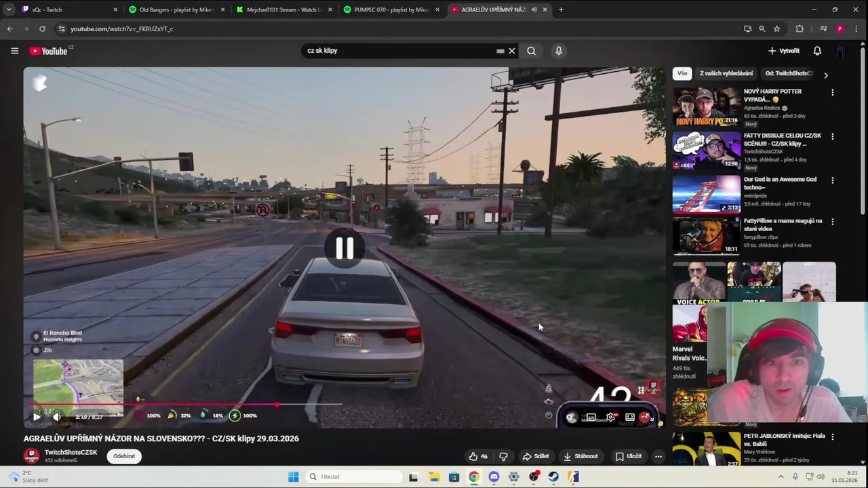Image resolution: width=868 pixels, height=488 pixels.
Task: Open the zoom magnifier in address bar
Action: coord(762,29)
